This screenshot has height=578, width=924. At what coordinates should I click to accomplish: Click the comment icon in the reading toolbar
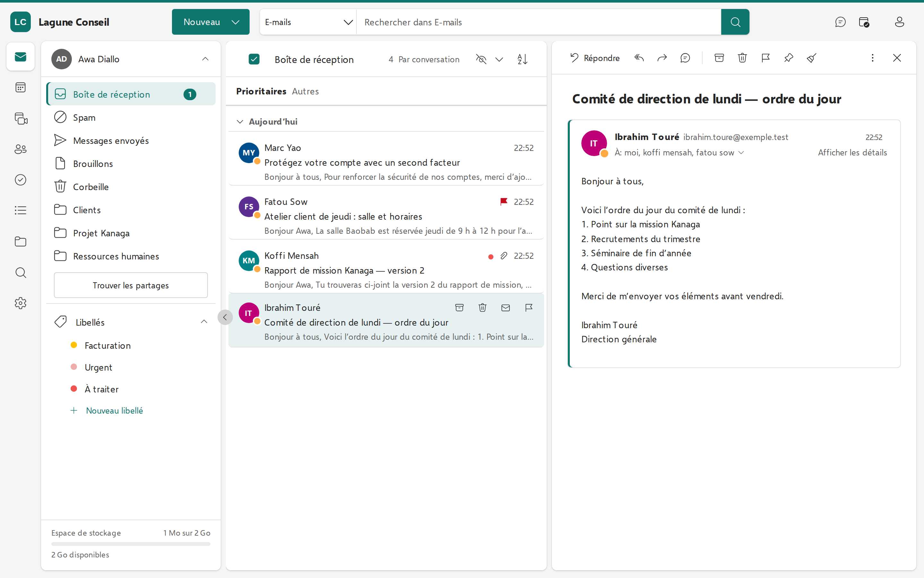[x=685, y=58]
